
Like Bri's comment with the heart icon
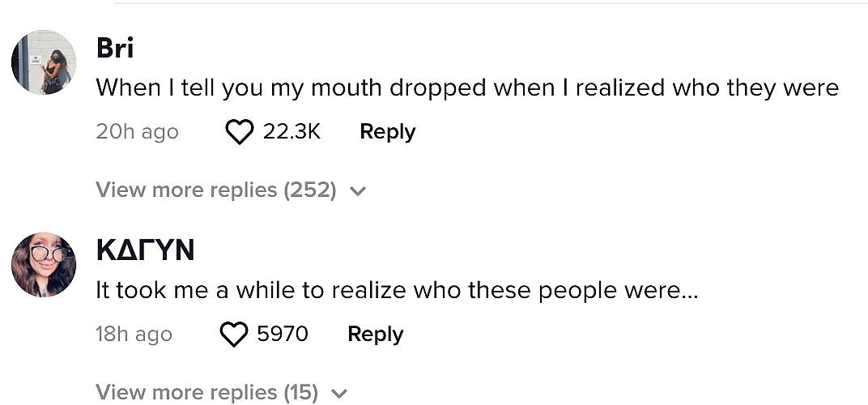(239, 132)
